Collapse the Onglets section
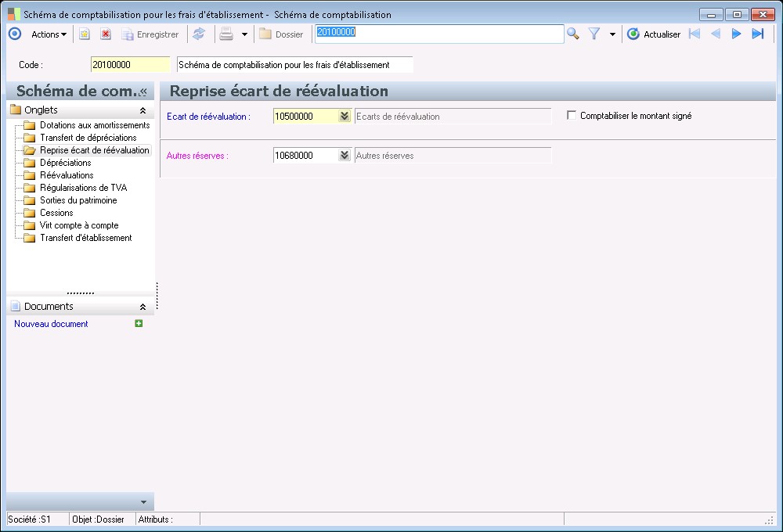 143,111
